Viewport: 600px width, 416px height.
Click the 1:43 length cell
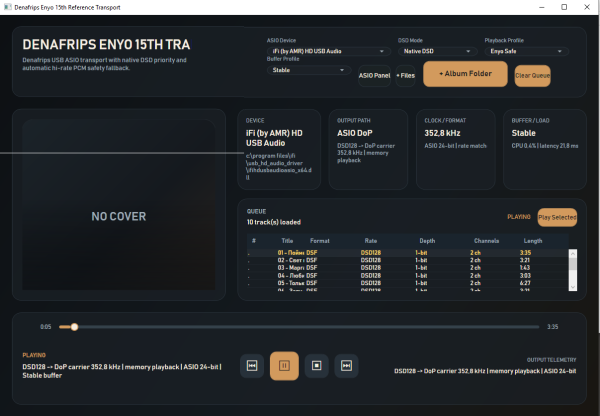525,268
